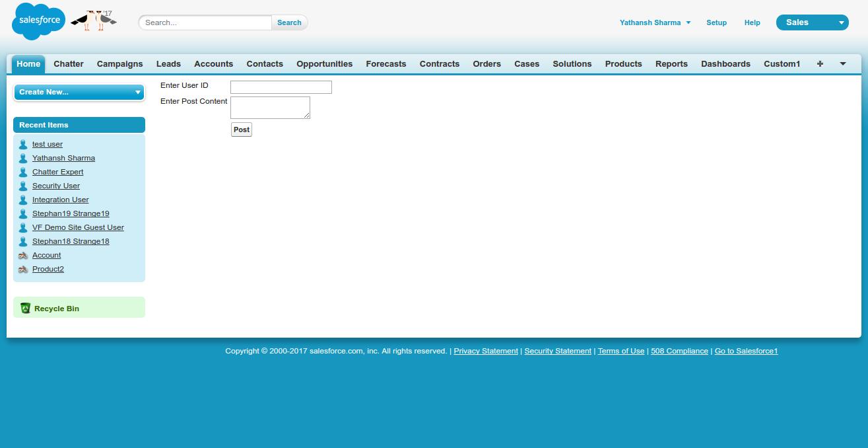Select the Products tab
Image resolution: width=868 pixels, height=448 pixels.
tap(623, 63)
